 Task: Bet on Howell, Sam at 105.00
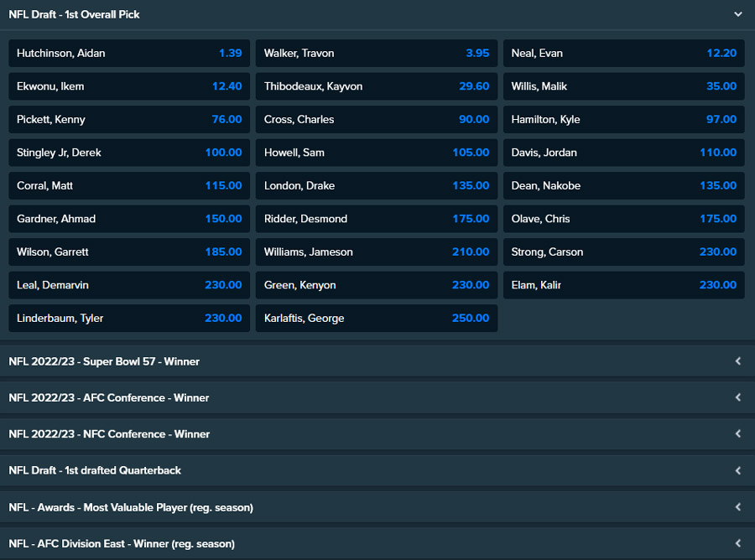377,153
